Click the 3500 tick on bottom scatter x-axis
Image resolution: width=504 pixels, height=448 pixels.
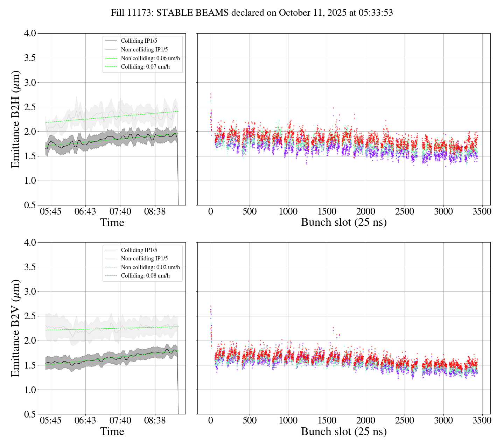tap(482, 421)
